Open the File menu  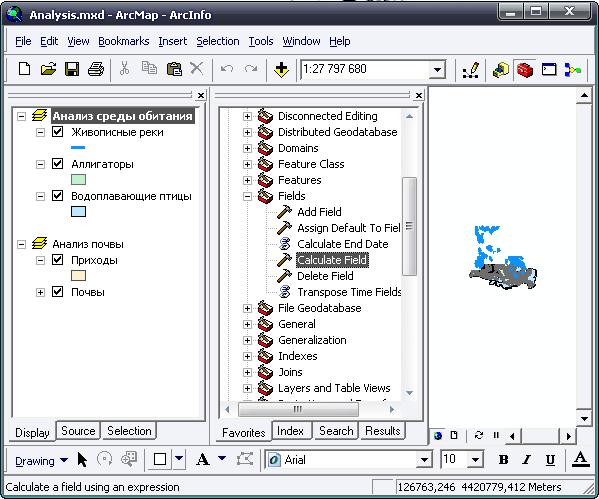[x=23, y=41]
